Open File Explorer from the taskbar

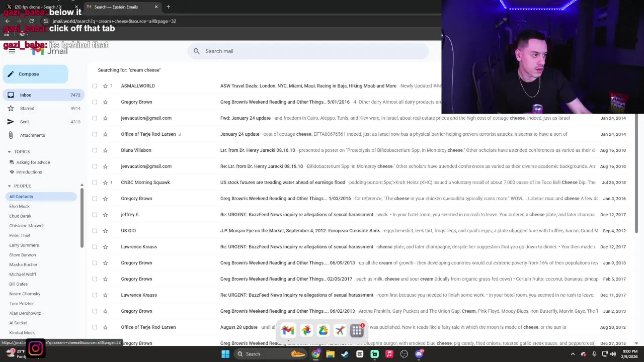330,354
